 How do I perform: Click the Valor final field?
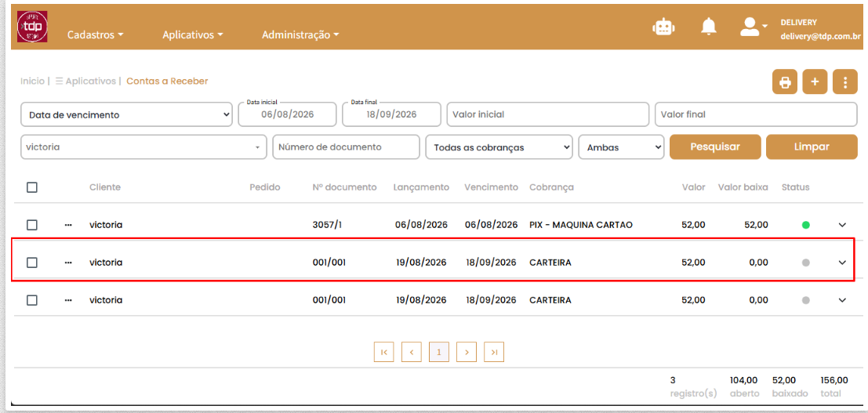click(x=756, y=115)
